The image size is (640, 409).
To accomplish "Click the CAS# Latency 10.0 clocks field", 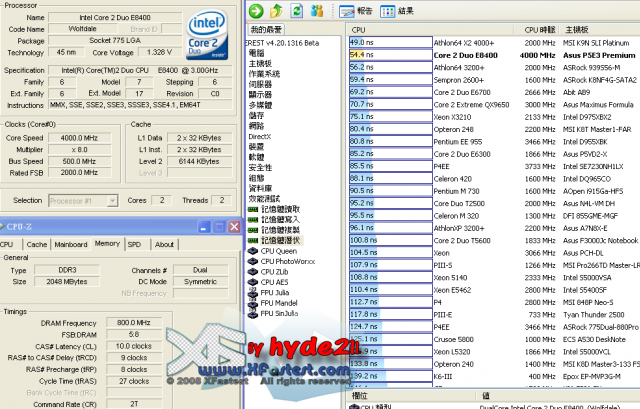I will tap(134, 346).
